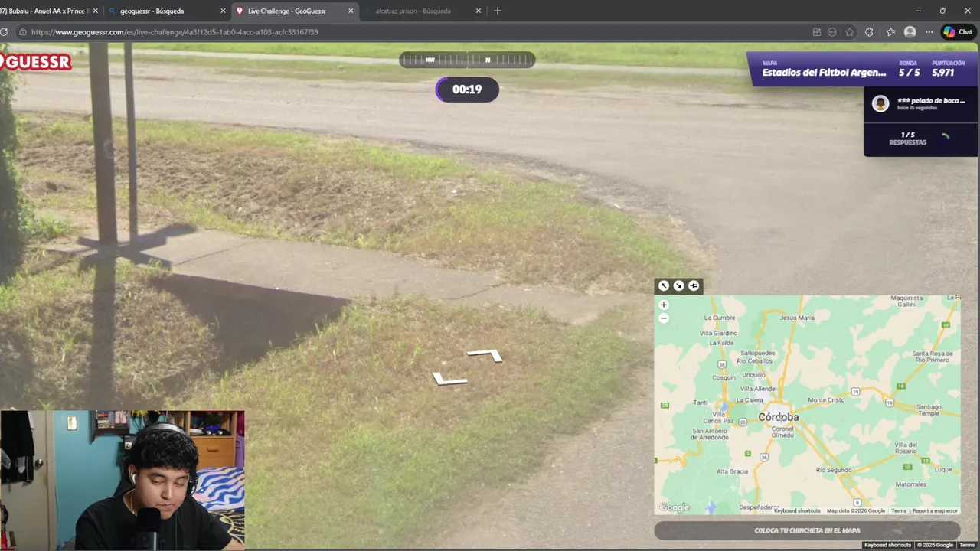The height and width of the screenshot is (551, 980).
Task: Move backward using the lower street view arrow
Action: pyautogui.click(x=449, y=378)
